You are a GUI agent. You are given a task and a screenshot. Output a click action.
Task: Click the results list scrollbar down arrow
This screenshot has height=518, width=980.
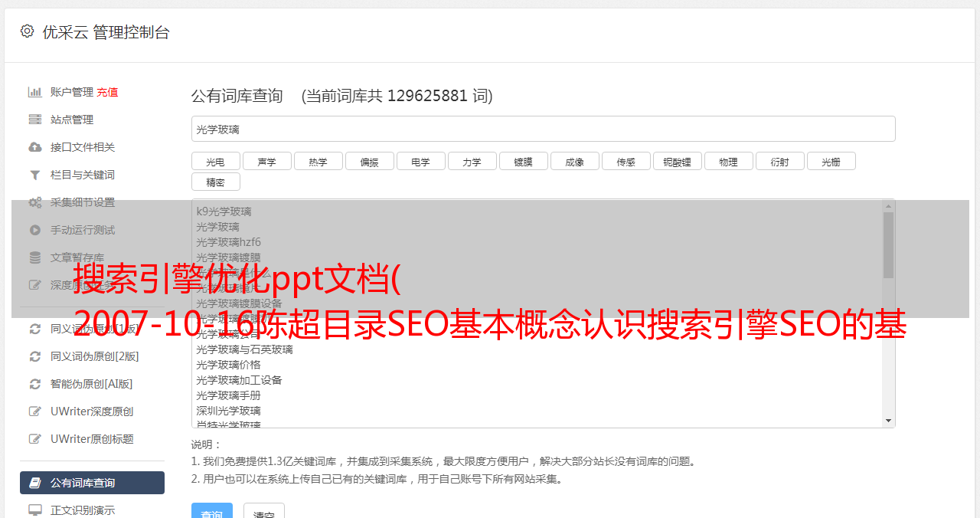888,421
